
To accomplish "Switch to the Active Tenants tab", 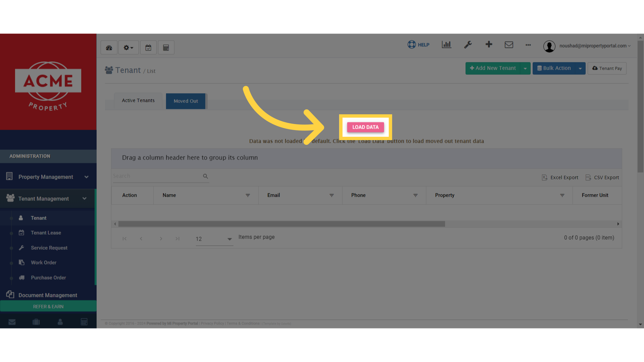I will point(138,101).
